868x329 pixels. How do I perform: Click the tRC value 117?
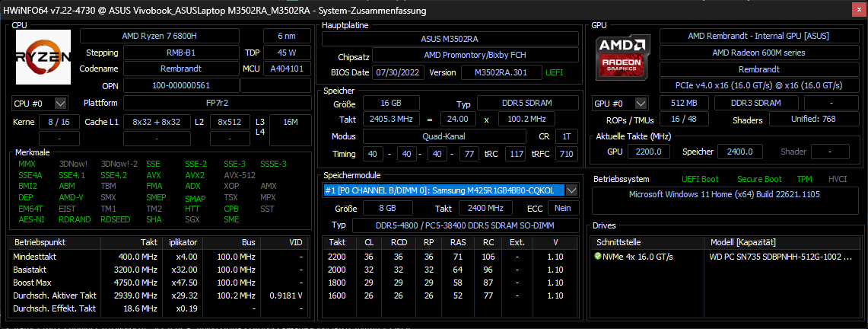515,154
